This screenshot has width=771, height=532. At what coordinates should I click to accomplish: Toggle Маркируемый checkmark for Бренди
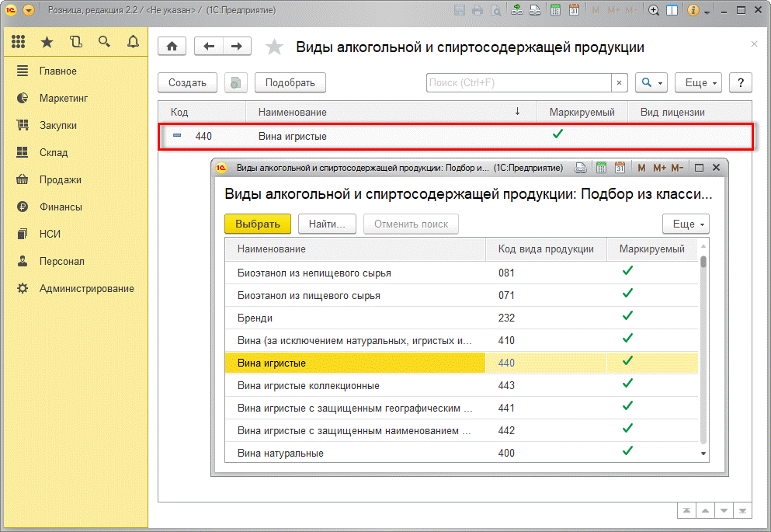[x=627, y=316]
